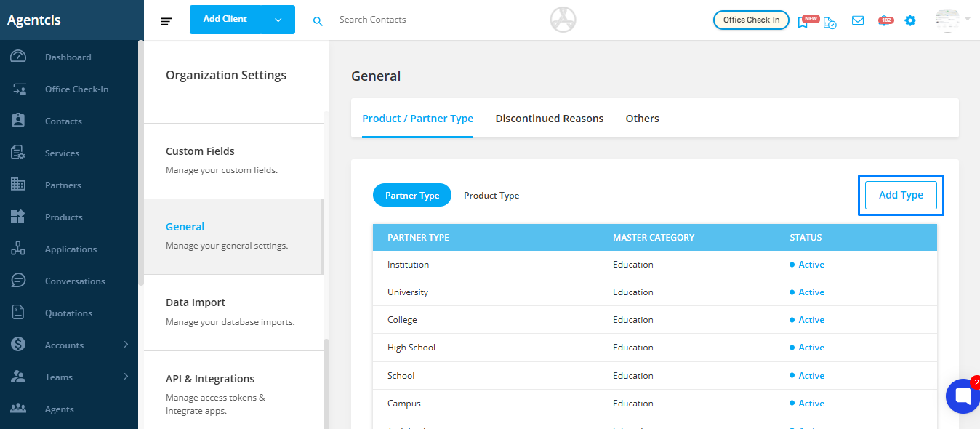Click the Office Check-In button
980x429 pixels.
(751, 20)
